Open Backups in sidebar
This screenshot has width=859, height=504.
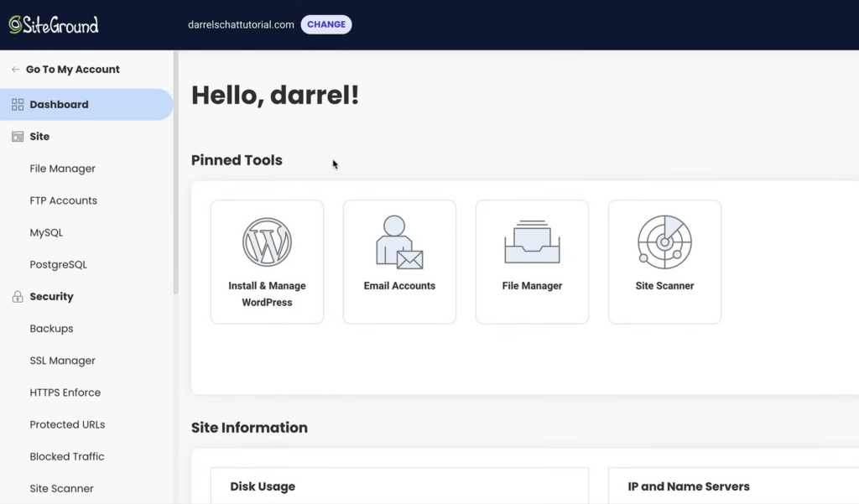tap(51, 329)
